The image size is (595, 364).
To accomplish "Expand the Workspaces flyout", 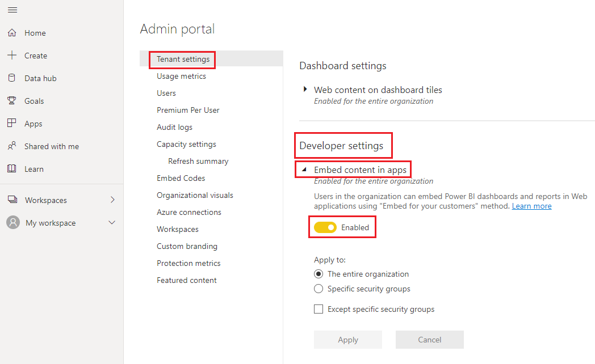I will click(112, 200).
